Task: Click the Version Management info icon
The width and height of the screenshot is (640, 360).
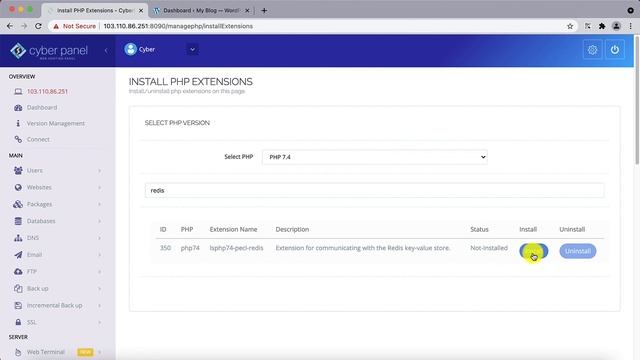Action: click(18, 123)
